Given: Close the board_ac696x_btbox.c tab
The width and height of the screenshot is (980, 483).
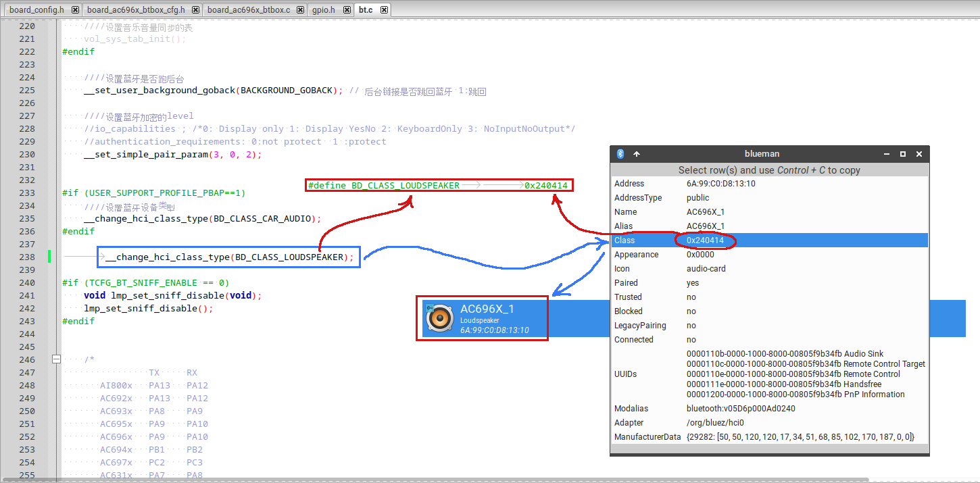Looking at the screenshot, I should [x=301, y=10].
